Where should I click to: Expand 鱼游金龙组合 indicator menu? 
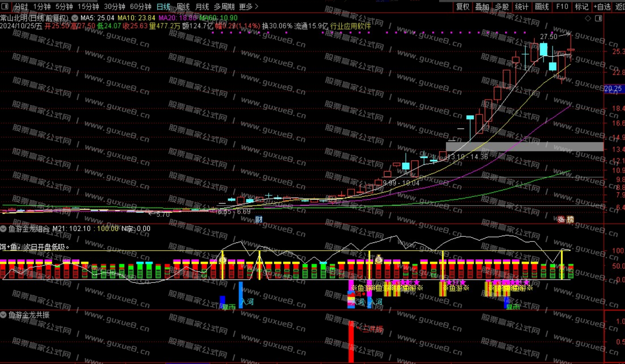coord(4,229)
